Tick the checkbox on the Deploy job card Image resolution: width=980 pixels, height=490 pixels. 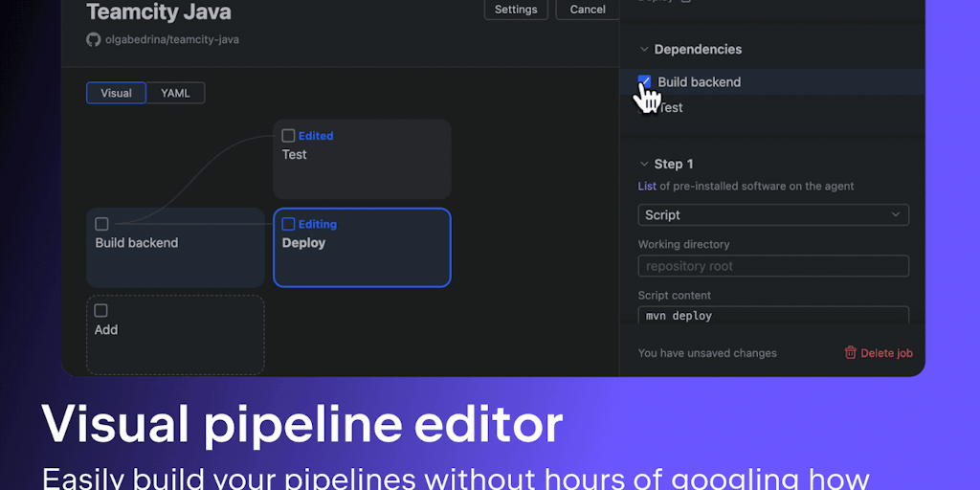(288, 224)
